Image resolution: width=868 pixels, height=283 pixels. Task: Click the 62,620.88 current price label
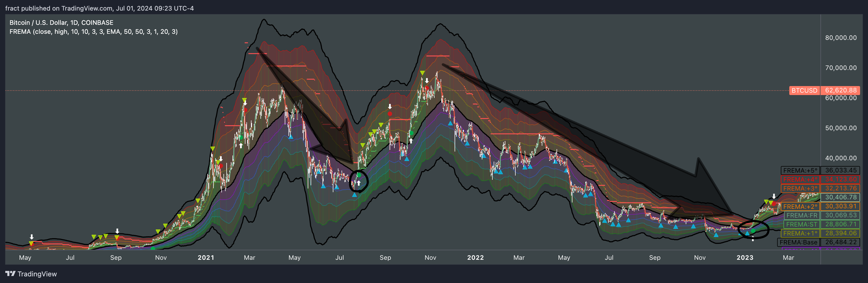841,91
